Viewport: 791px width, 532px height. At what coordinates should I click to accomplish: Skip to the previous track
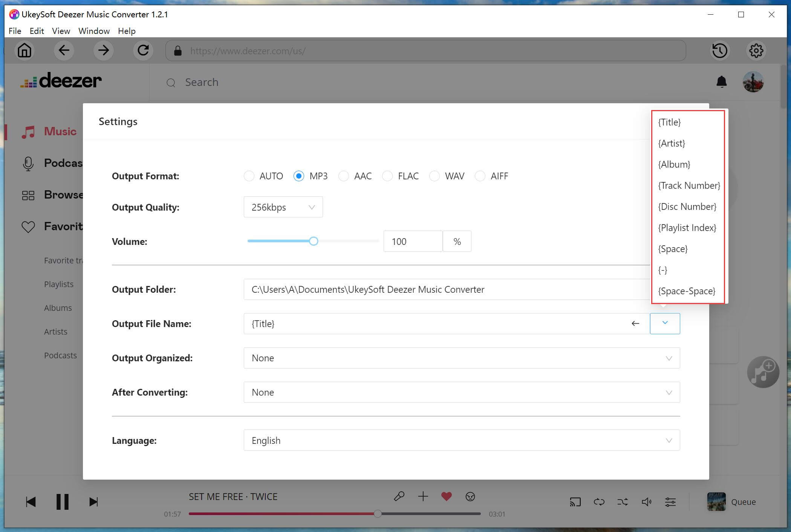point(31,502)
